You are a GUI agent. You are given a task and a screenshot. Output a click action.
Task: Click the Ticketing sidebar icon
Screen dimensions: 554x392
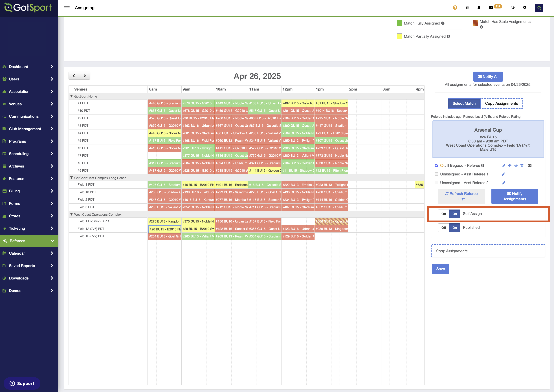4,228
